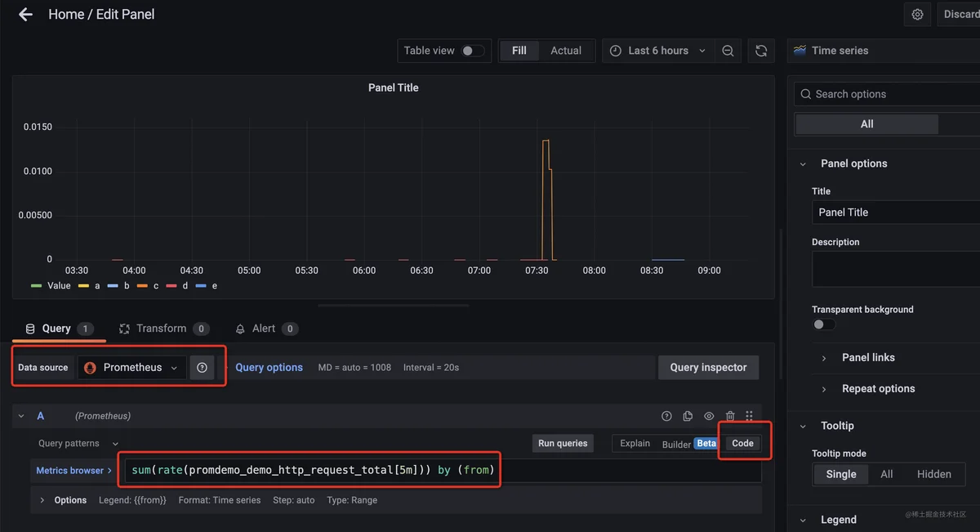This screenshot has height=532, width=980.
Task: Select Fill display mode
Action: pyautogui.click(x=519, y=51)
